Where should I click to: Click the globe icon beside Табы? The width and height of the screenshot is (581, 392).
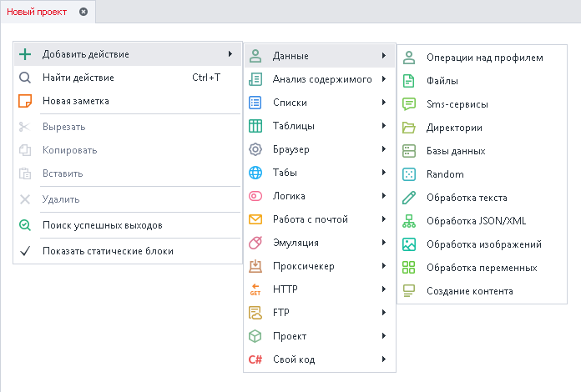click(255, 173)
